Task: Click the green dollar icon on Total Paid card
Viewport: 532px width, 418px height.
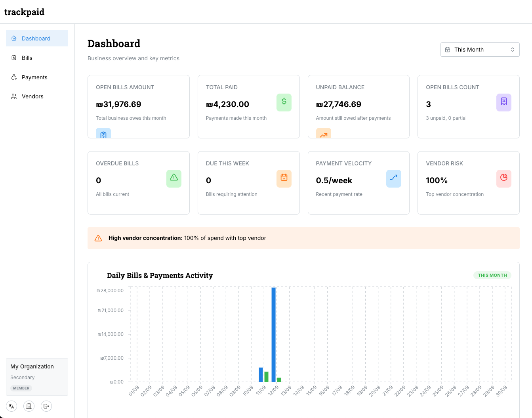Action: 284,102
